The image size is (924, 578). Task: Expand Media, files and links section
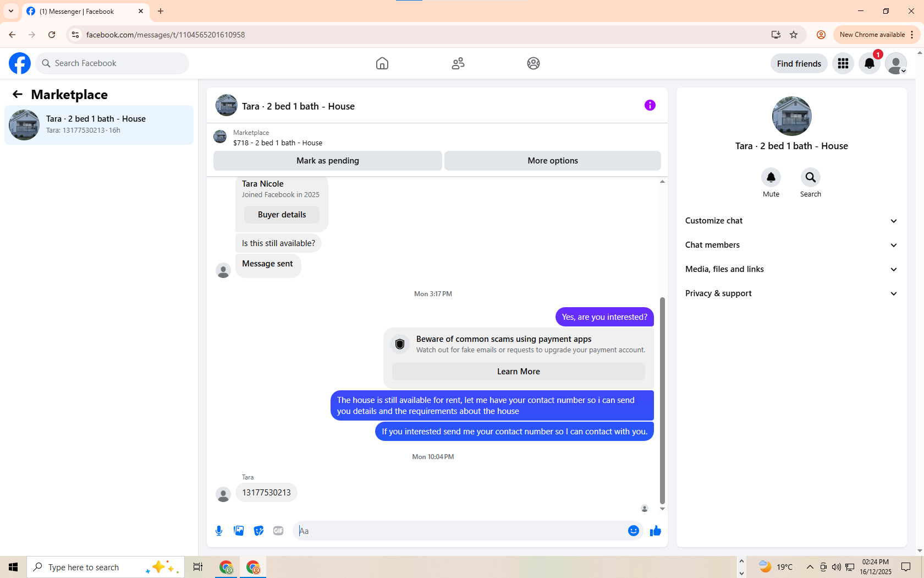click(x=792, y=269)
